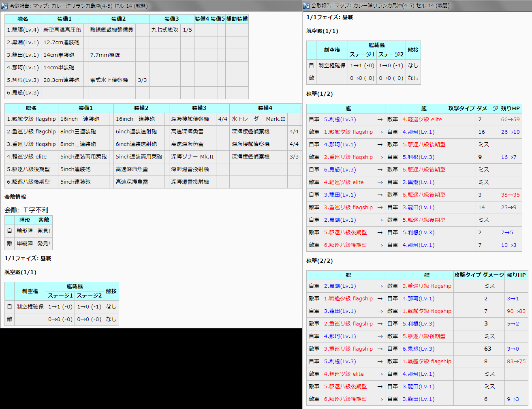Click the 90→83 remaining HP value
Screen dimensions: 532x409
coord(516,311)
